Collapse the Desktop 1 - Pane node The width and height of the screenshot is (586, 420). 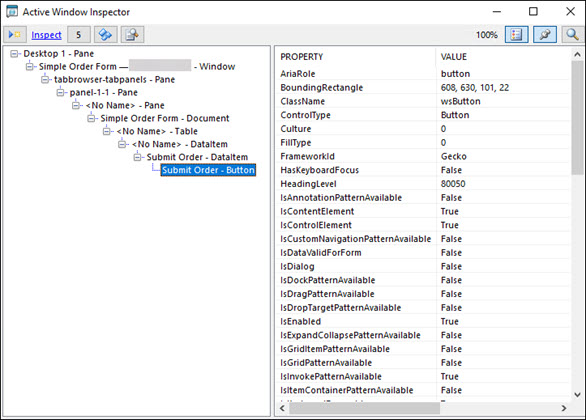tap(14, 54)
